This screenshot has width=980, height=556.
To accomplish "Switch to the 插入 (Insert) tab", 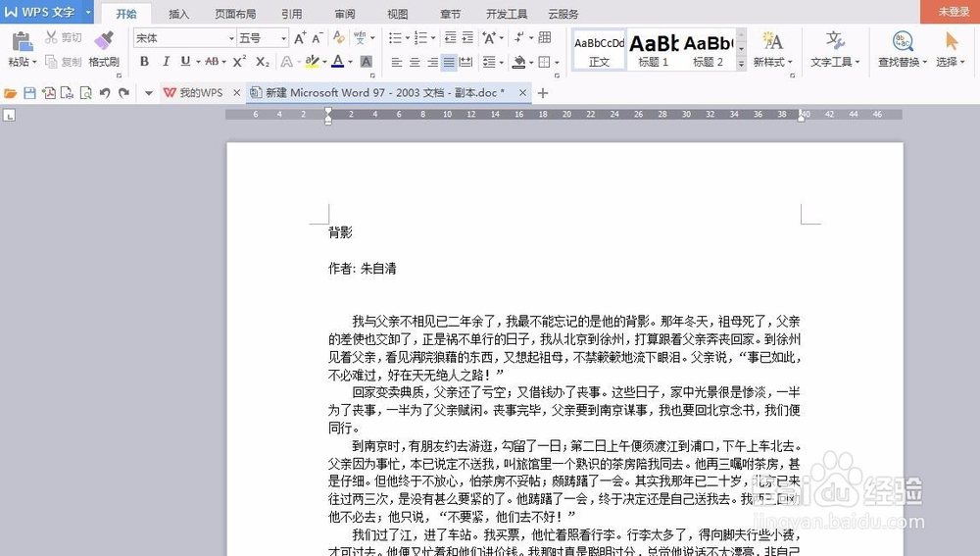I will (178, 14).
